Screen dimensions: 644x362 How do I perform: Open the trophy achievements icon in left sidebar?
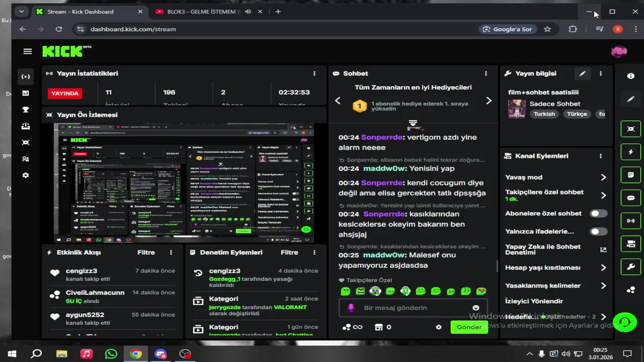[25, 110]
